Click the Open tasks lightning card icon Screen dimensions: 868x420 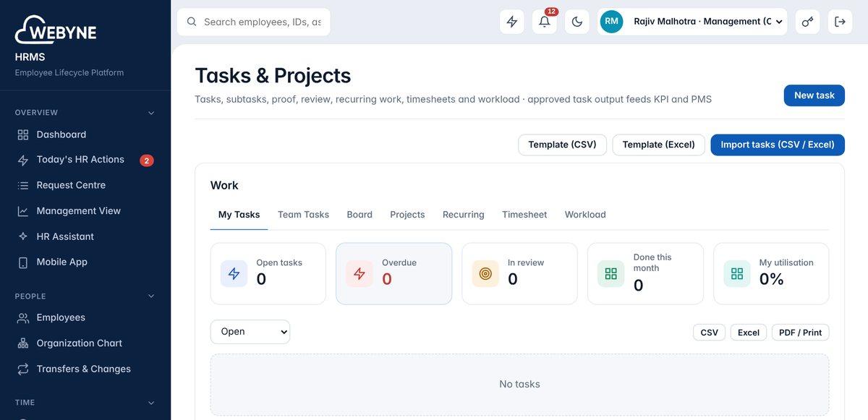234,274
